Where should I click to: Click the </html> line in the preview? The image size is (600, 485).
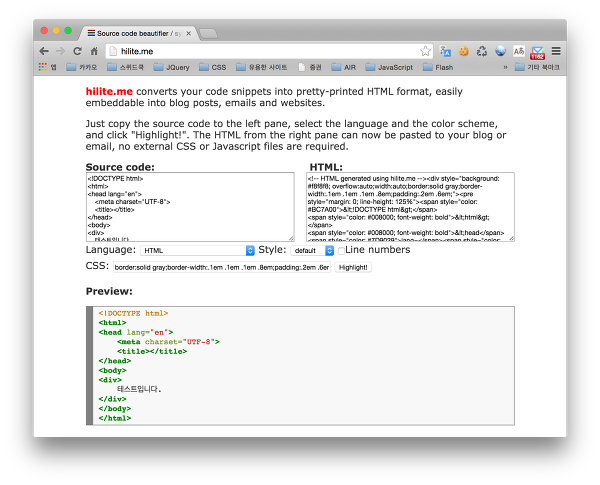point(115,418)
